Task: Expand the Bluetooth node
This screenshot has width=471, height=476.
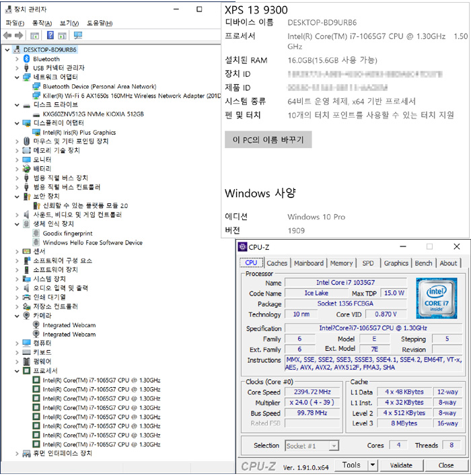Action: (17, 59)
